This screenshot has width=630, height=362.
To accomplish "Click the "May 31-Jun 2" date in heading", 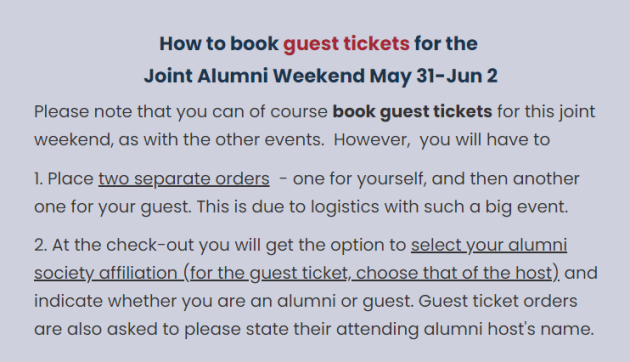I will tap(434, 76).
